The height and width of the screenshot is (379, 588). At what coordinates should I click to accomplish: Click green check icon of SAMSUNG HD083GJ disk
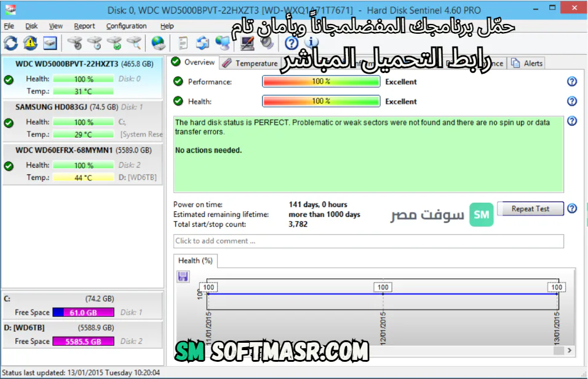coord(9,123)
